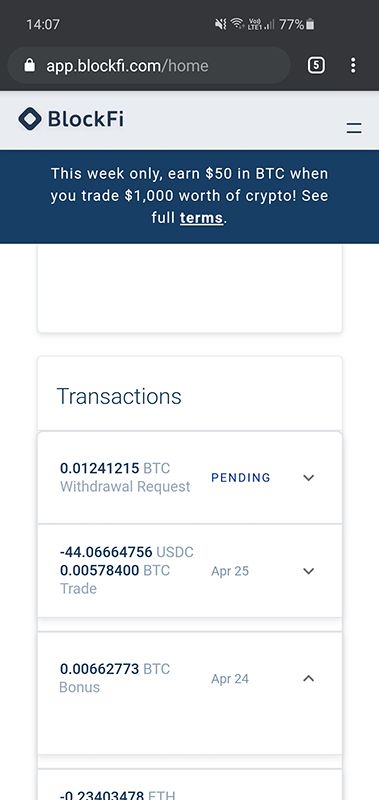The height and width of the screenshot is (800, 379).
Task: Expand the Apr 25 USDC trade details
Action: coord(309,571)
